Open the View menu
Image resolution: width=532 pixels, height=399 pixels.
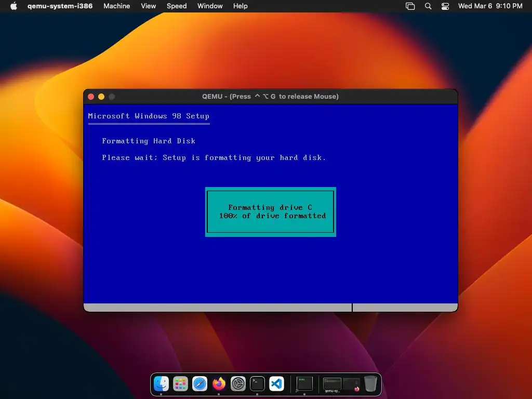click(x=148, y=6)
